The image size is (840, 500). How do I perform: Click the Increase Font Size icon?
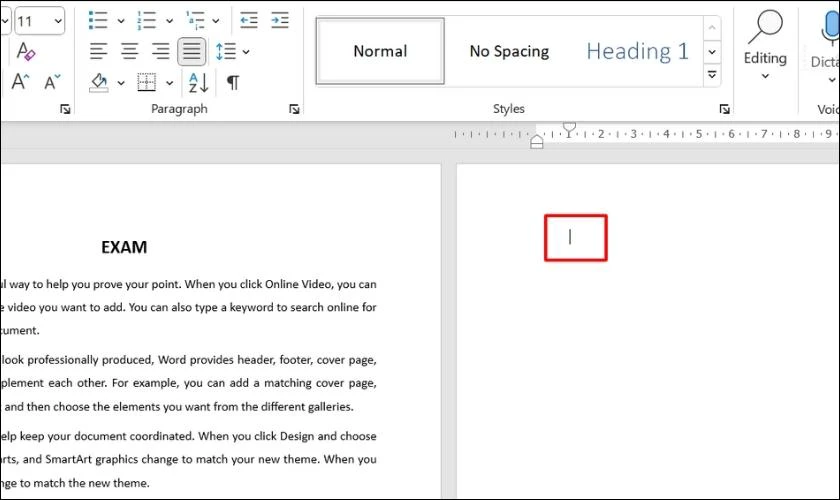[20, 82]
